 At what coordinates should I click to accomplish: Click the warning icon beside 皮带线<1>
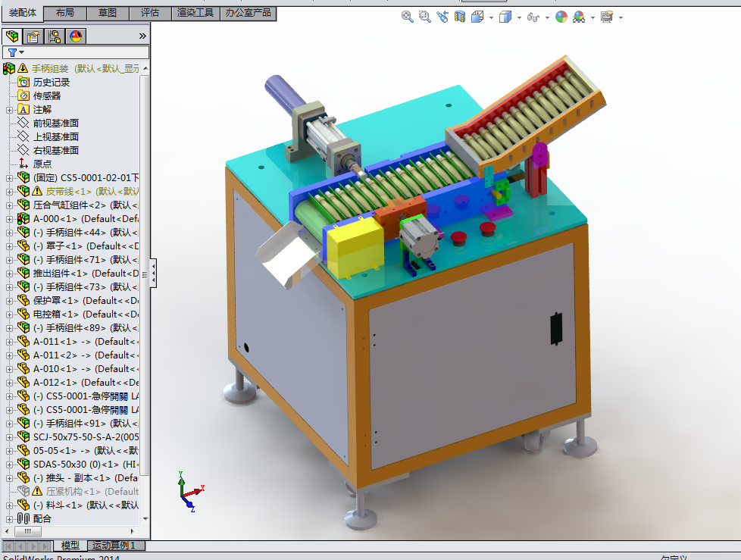tap(37, 191)
